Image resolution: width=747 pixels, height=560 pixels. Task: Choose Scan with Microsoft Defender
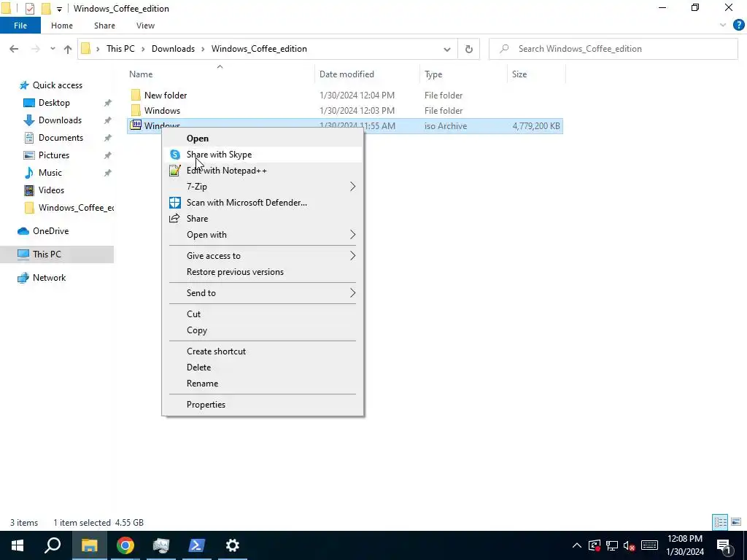[x=263, y=203]
